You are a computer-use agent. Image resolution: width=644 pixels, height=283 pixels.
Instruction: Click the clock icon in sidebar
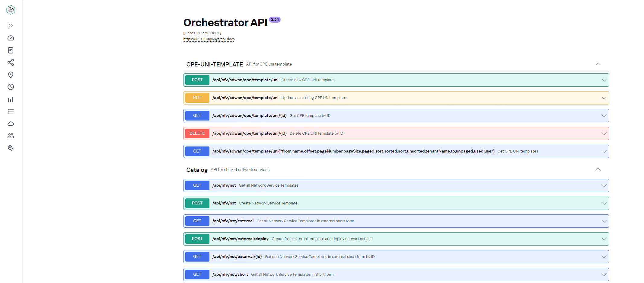(11, 87)
